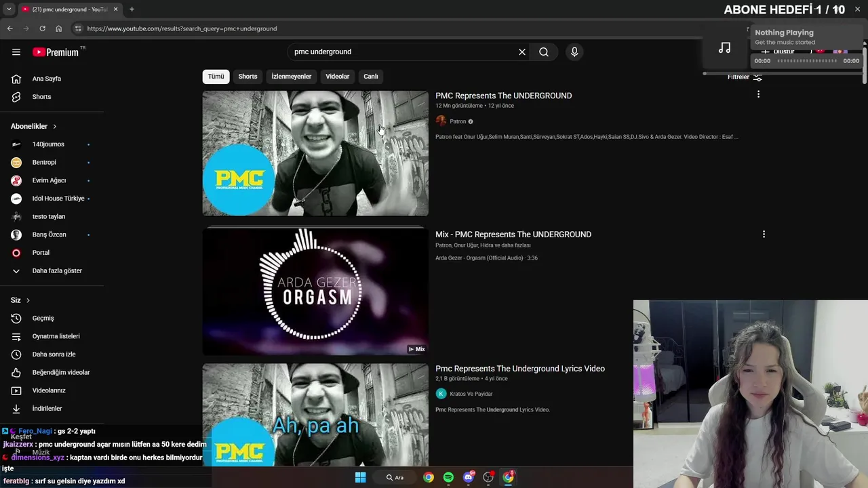Clear the search box with X icon

[x=522, y=52]
